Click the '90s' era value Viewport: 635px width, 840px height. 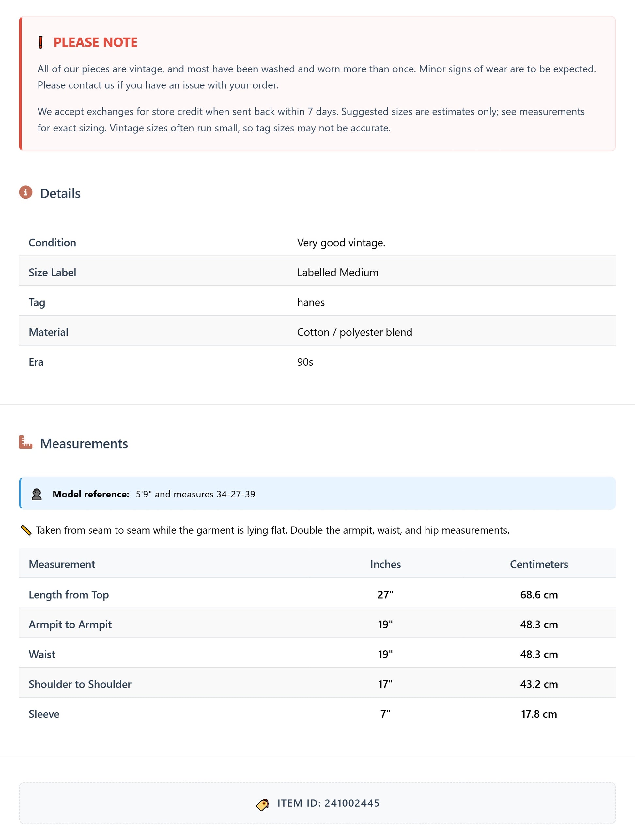[305, 362]
